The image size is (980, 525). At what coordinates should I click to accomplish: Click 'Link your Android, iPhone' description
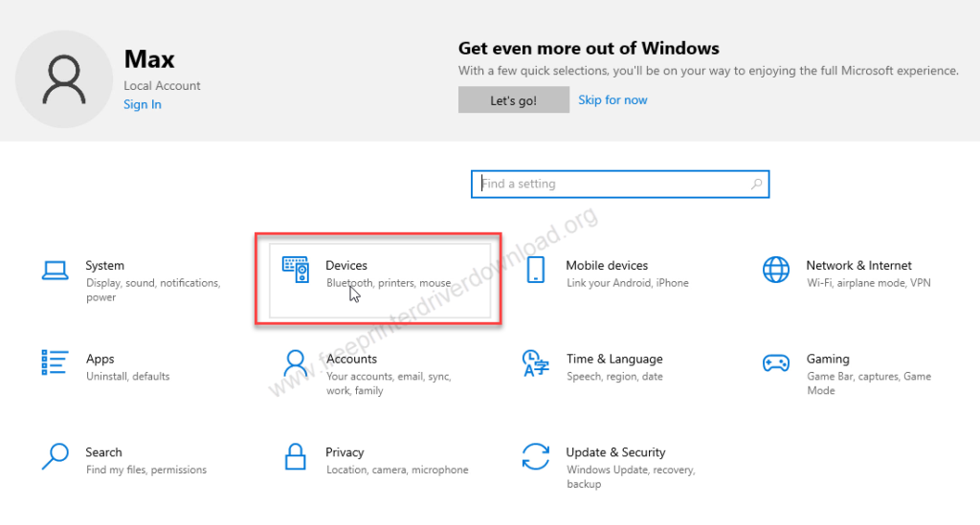tap(628, 283)
